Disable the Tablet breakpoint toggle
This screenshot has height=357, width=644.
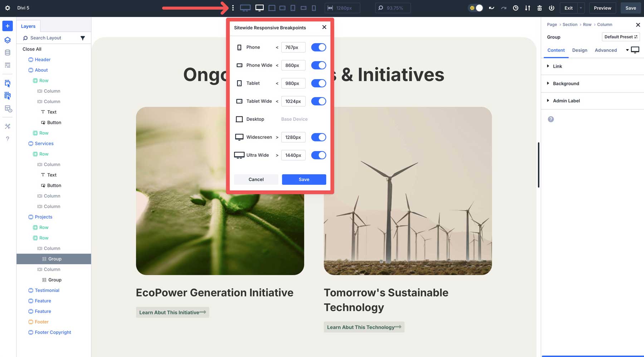pyautogui.click(x=318, y=83)
